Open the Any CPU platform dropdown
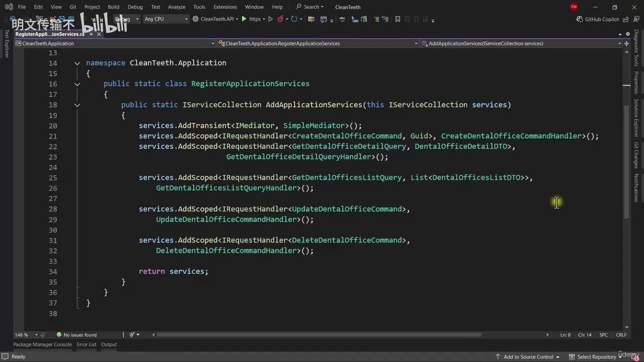The height and width of the screenshot is (362, 644). coord(166,19)
